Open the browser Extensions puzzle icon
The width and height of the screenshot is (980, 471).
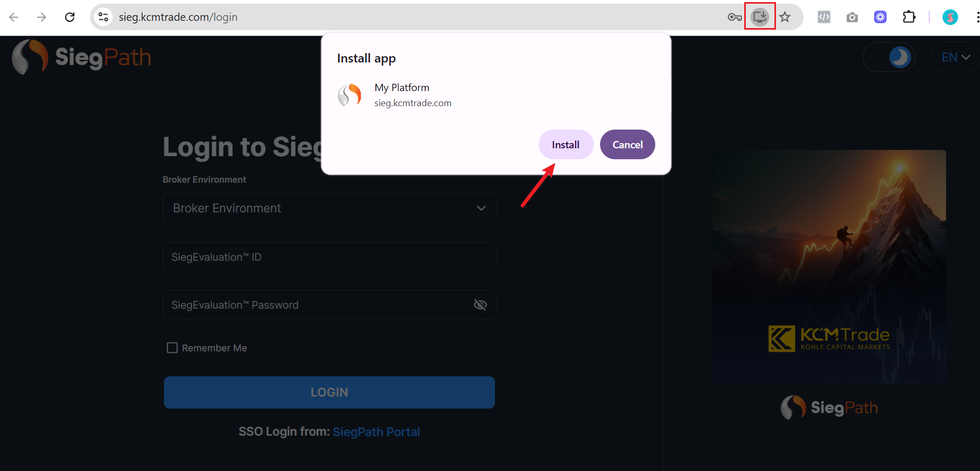tap(909, 17)
